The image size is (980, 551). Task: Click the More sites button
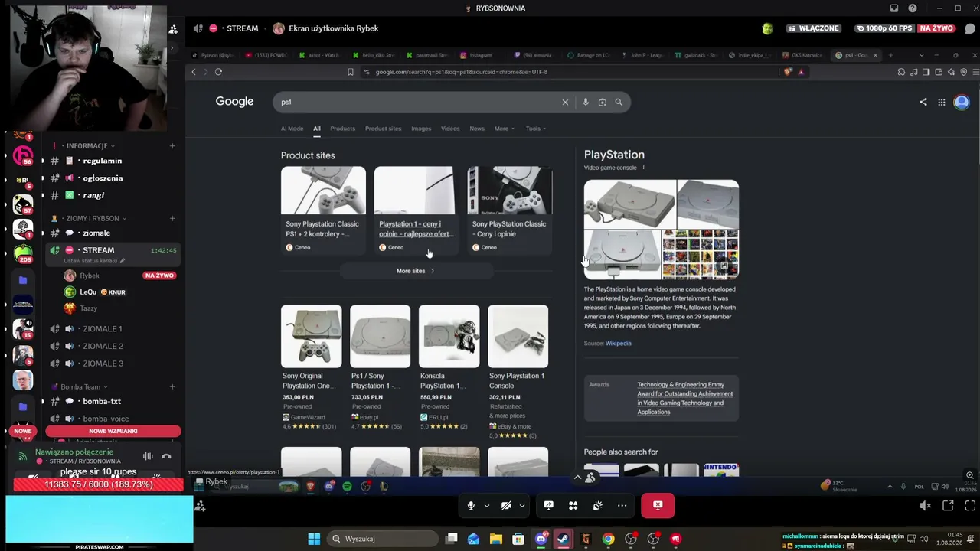pyautogui.click(x=415, y=271)
